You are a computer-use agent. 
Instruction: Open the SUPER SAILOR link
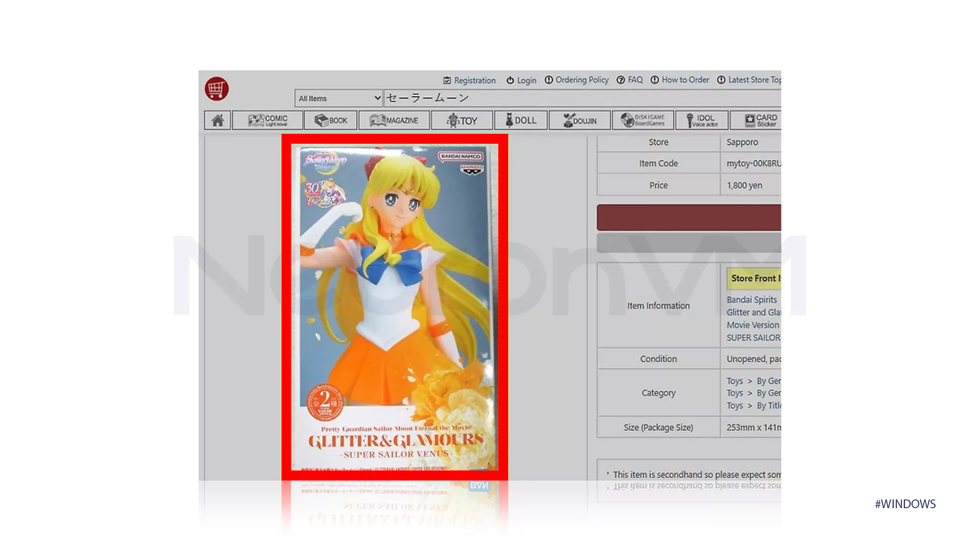click(x=754, y=338)
